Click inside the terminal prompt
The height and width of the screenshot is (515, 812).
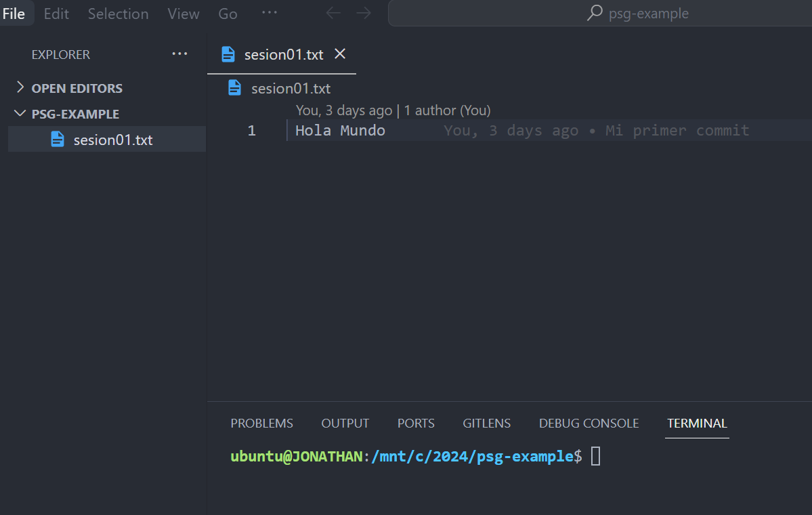[x=596, y=456]
